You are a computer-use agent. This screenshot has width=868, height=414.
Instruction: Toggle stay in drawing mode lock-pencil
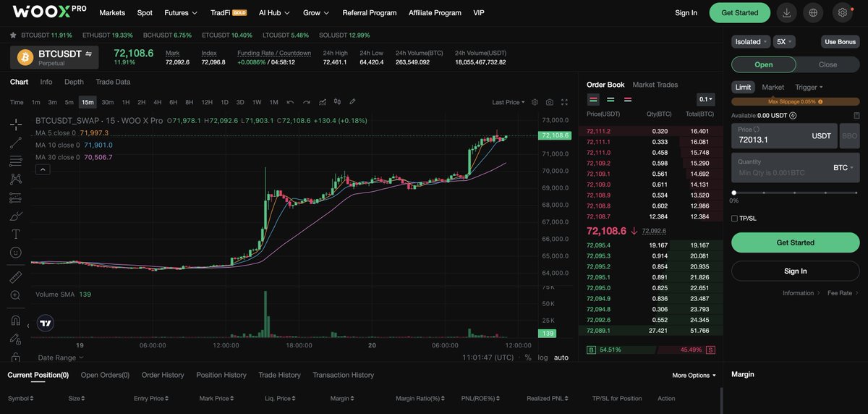[15, 339]
